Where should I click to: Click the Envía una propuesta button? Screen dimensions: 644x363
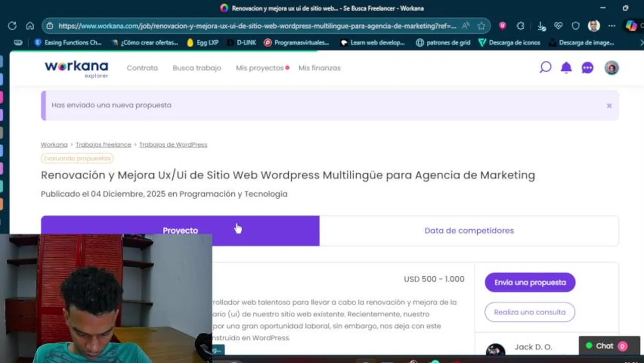tap(530, 282)
